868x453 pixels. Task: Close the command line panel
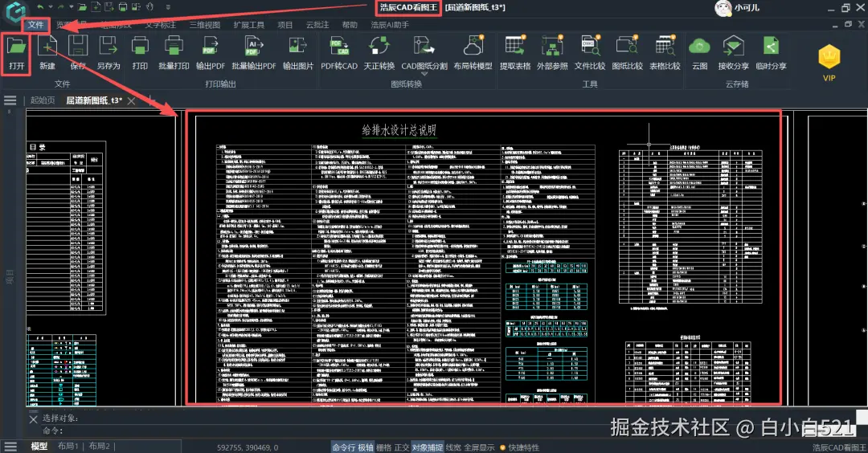33,419
